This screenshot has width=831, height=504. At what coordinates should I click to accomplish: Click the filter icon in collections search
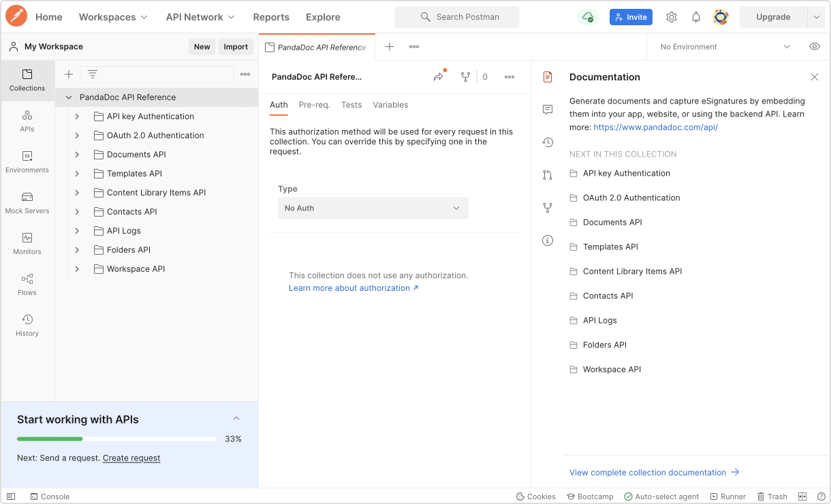[93, 74]
